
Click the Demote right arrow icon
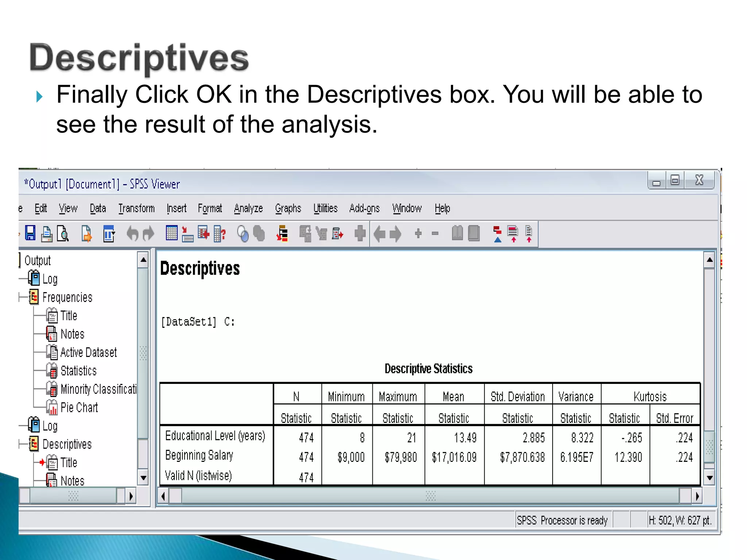(395, 234)
